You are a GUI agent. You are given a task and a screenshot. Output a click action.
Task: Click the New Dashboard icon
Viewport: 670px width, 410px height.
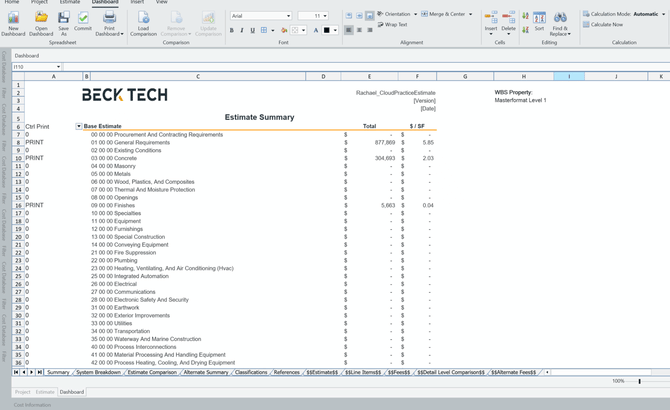click(15, 18)
